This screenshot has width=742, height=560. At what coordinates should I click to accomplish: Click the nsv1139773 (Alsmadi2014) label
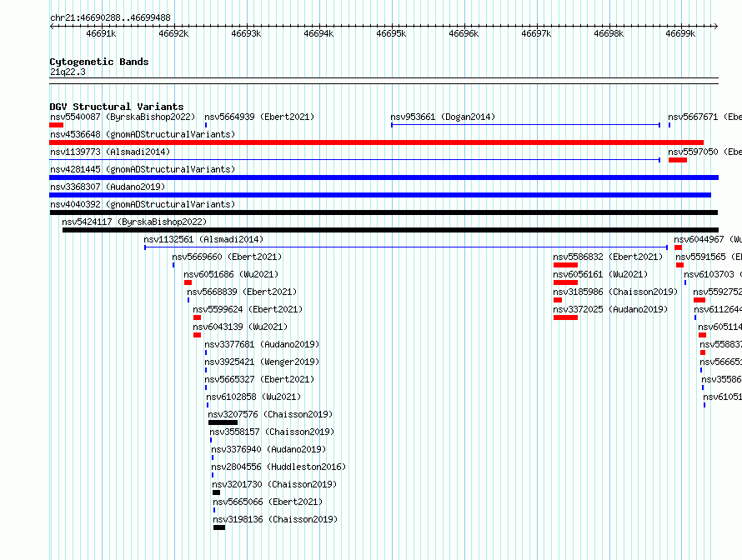110,152
